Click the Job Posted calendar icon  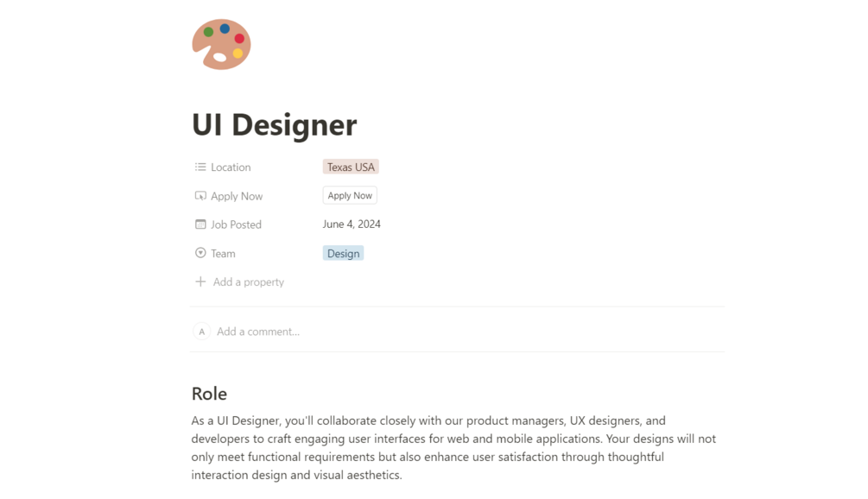click(x=200, y=224)
